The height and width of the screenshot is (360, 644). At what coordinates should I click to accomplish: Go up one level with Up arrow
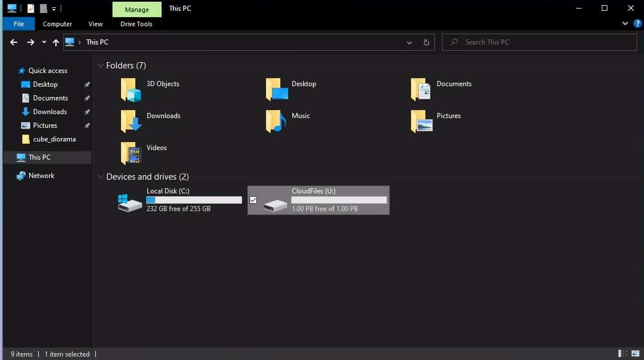[x=55, y=42]
